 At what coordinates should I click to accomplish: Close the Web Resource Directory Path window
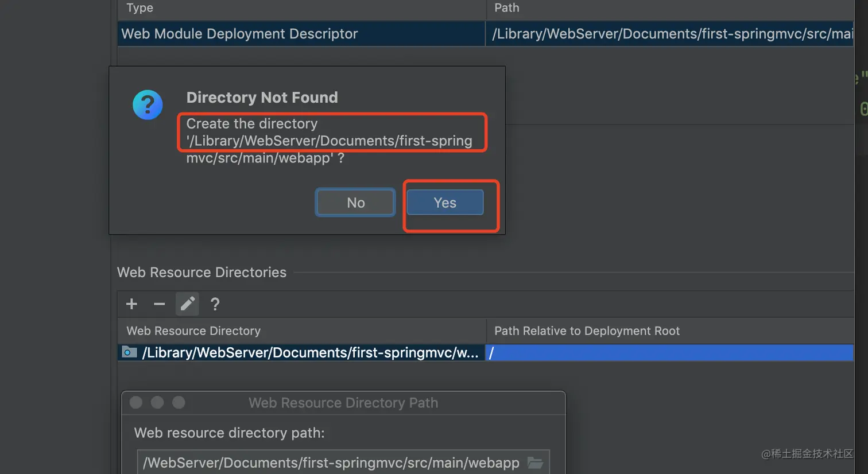tap(136, 403)
